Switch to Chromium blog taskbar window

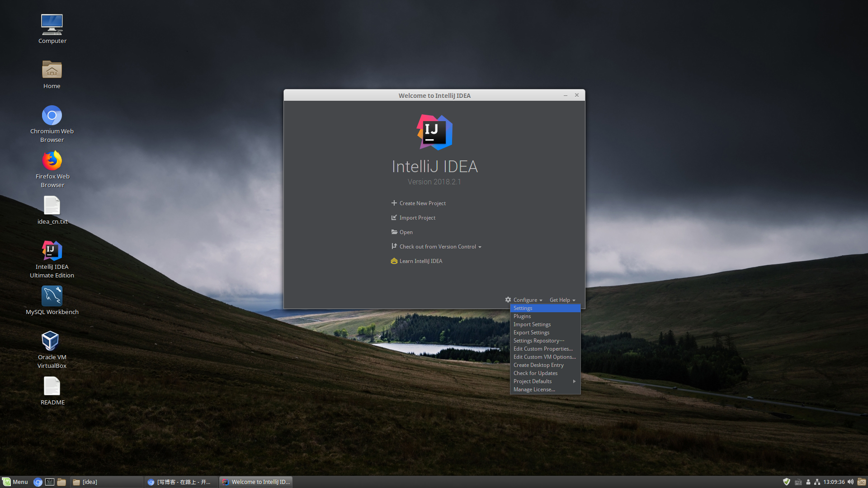coord(181,482)
